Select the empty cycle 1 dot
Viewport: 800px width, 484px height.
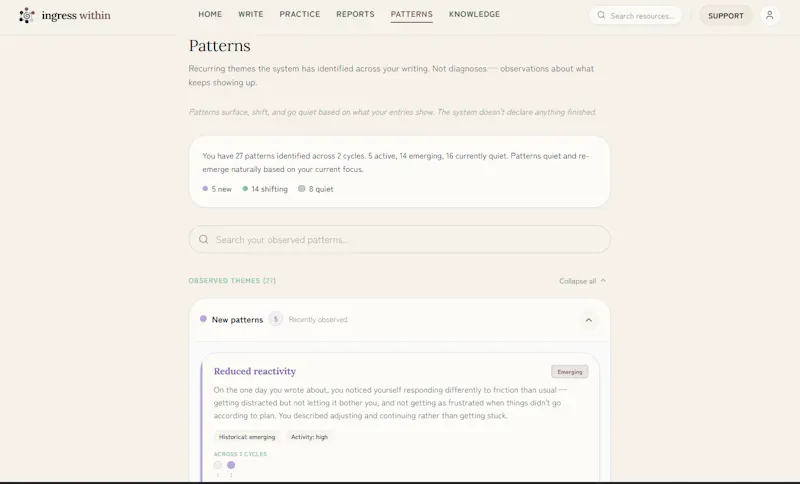pyautogui.click(x=218, y=465)
